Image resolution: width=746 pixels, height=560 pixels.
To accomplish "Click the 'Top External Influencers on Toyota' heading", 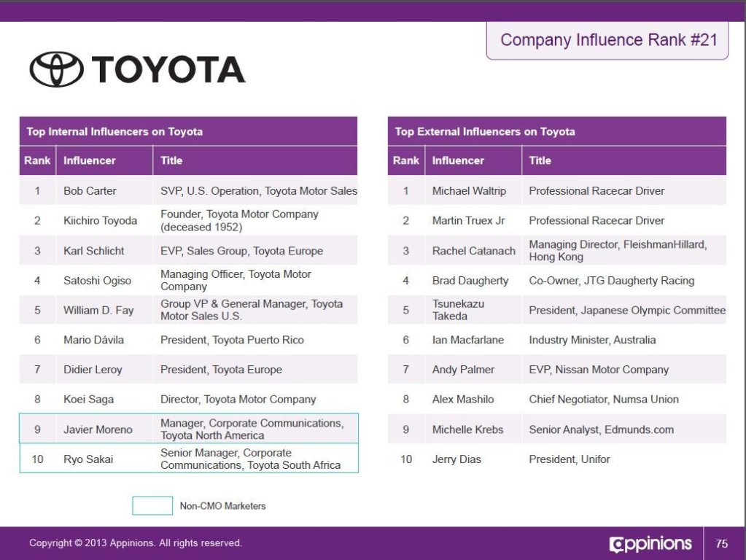I will 485,132.
